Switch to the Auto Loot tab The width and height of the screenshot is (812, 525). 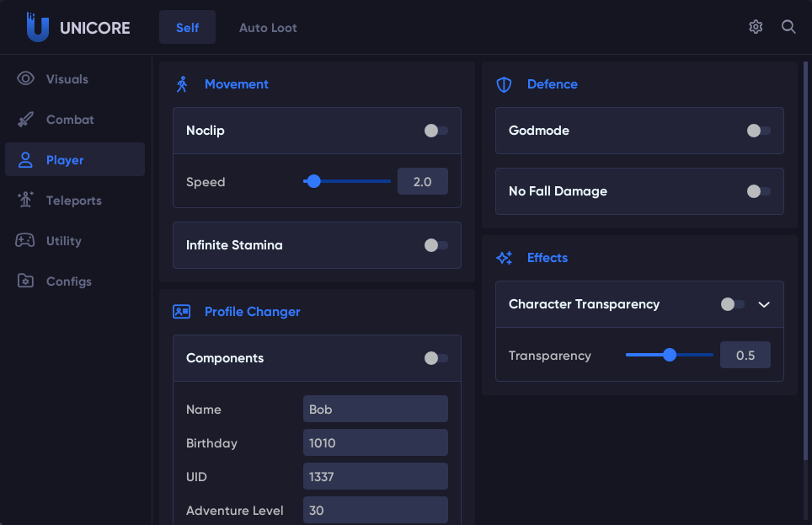pyautogui.click(x=268, y=28)
